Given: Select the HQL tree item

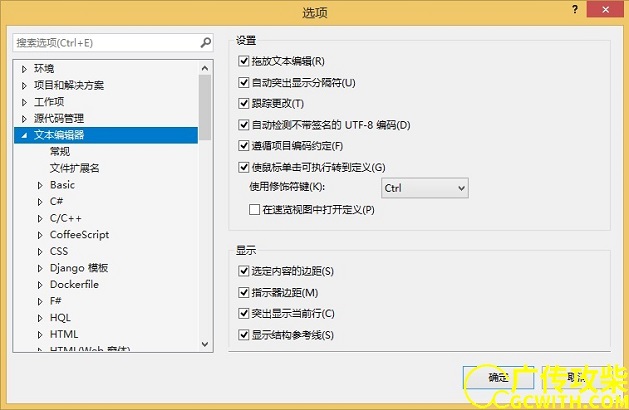Looking at the screenshot, I should [x=60, y=318].
